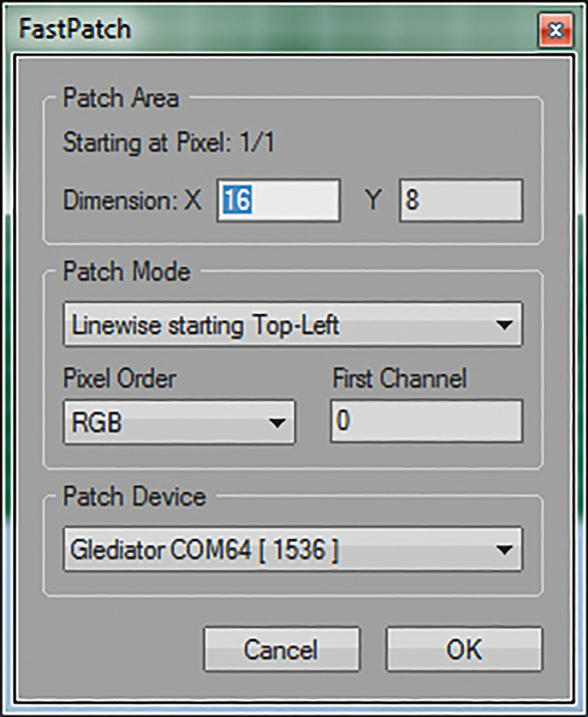588x717 pixels.
Task: Cancel the FastPatch dialog
Action: [281, 649]
